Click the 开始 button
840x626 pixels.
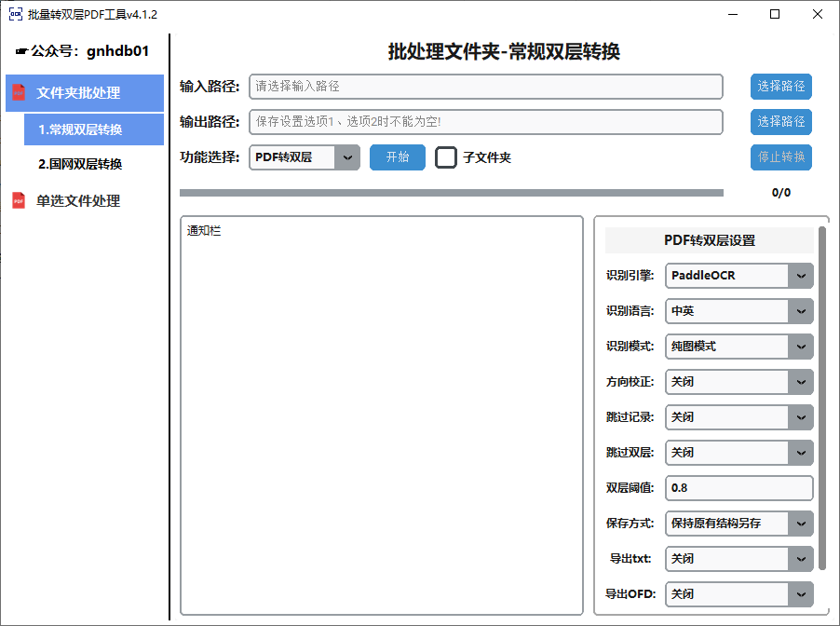point(398,157)
